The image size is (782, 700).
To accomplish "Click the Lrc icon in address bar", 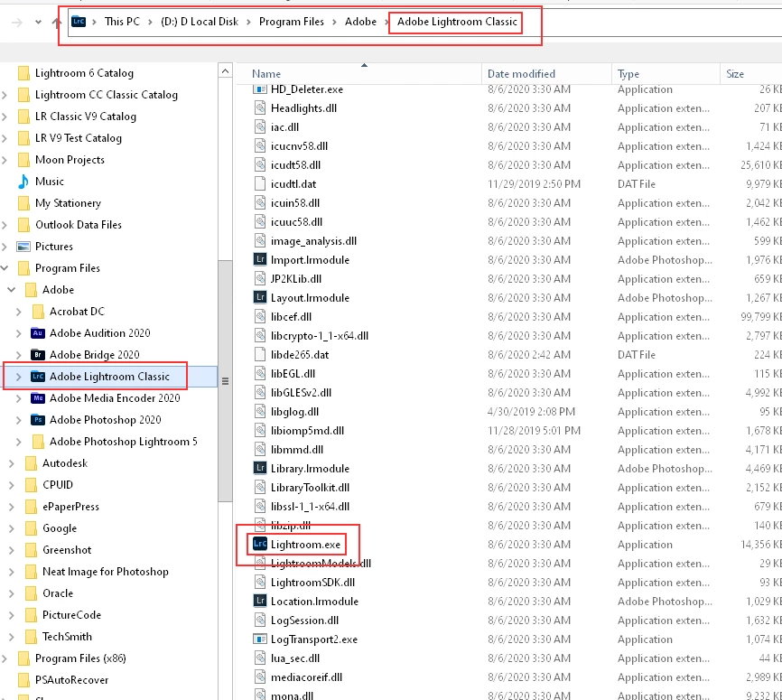I will pyautogui.click(x=79, y=22).
